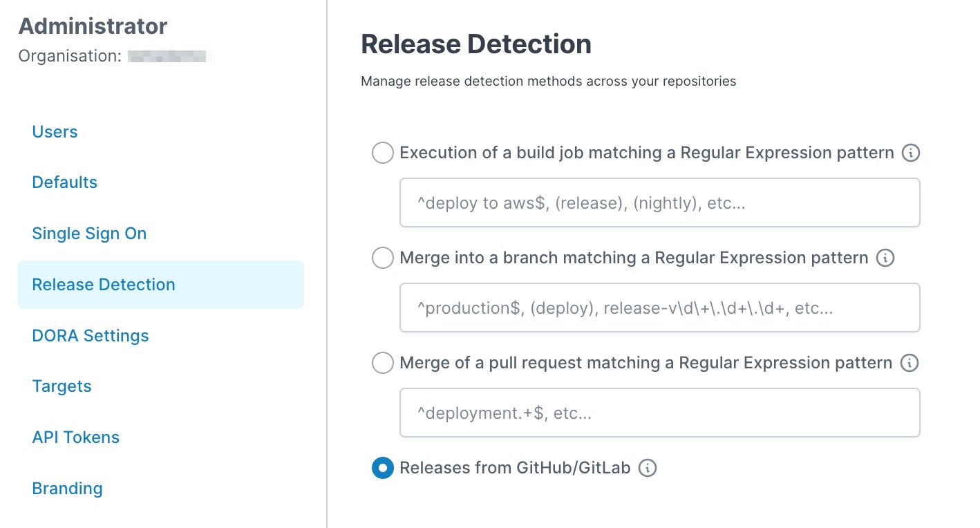The width and height of the screenshot is (980, 528).
Task: Open the Targets page
Action: (62, 386)
